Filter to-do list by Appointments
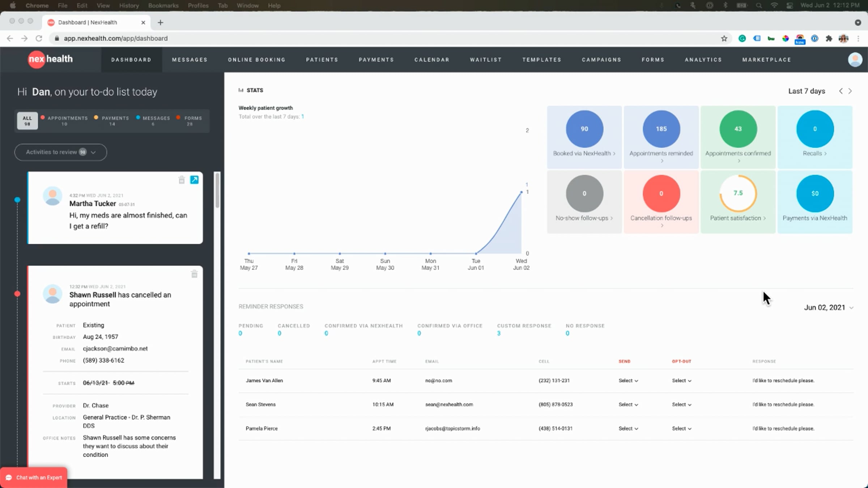The height and width of the screenshot is (488, 868). 64,121
